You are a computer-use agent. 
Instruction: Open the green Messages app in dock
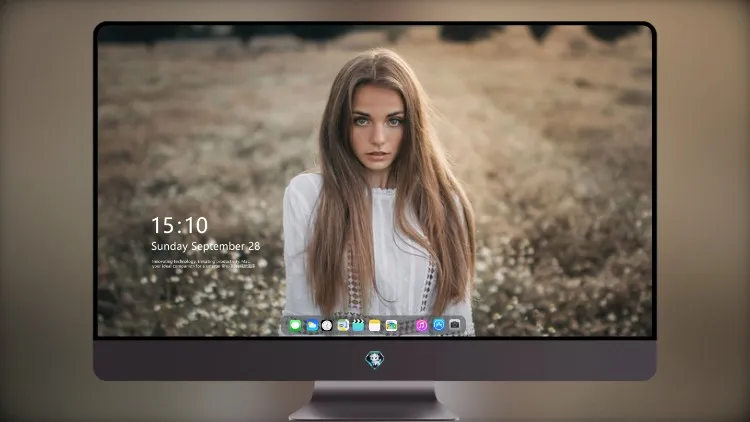point(295,325)
